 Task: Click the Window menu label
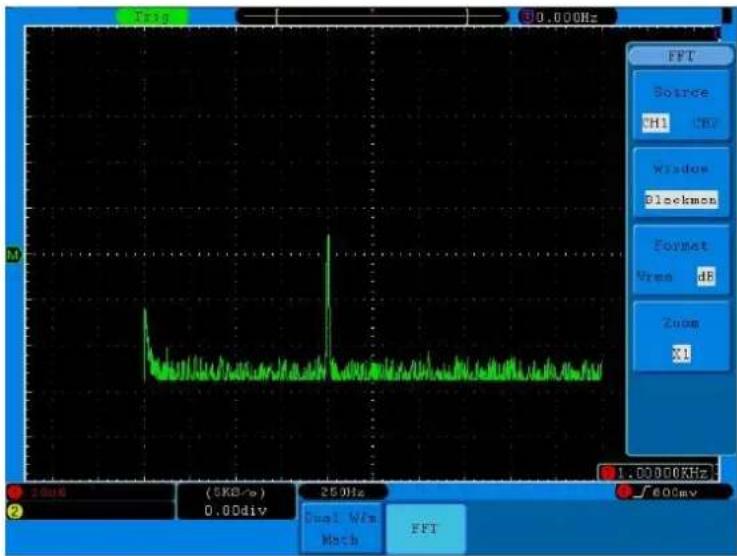681,169
